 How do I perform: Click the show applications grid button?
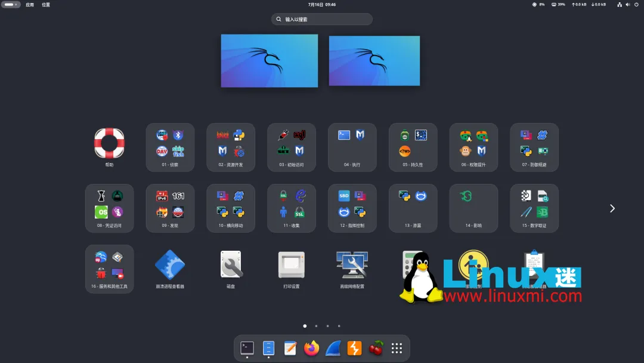pyautogui.click(x=397, y=348)
